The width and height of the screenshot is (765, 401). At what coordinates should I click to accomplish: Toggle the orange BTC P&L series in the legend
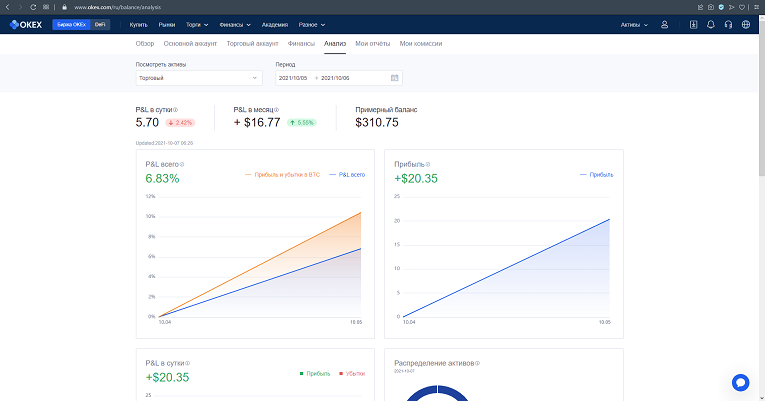pyautogui.click(x=282, y=175)
